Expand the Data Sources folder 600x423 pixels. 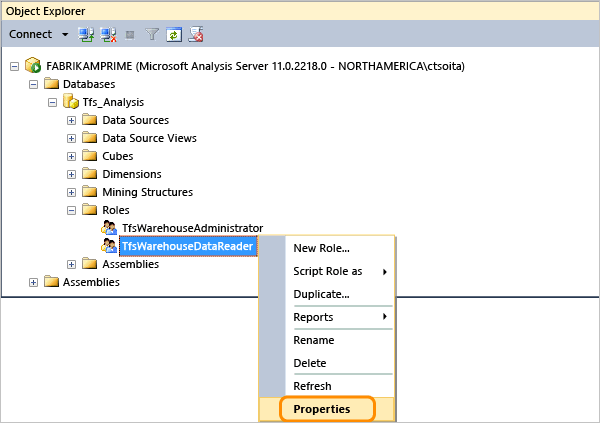pyautogui.click(x=71, y=120)
